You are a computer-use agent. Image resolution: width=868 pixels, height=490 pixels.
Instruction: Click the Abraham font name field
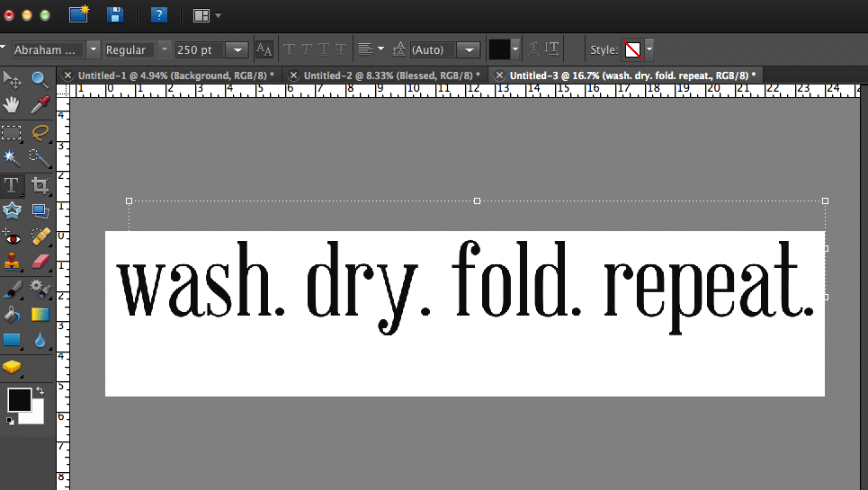click(x=48, y=49)
